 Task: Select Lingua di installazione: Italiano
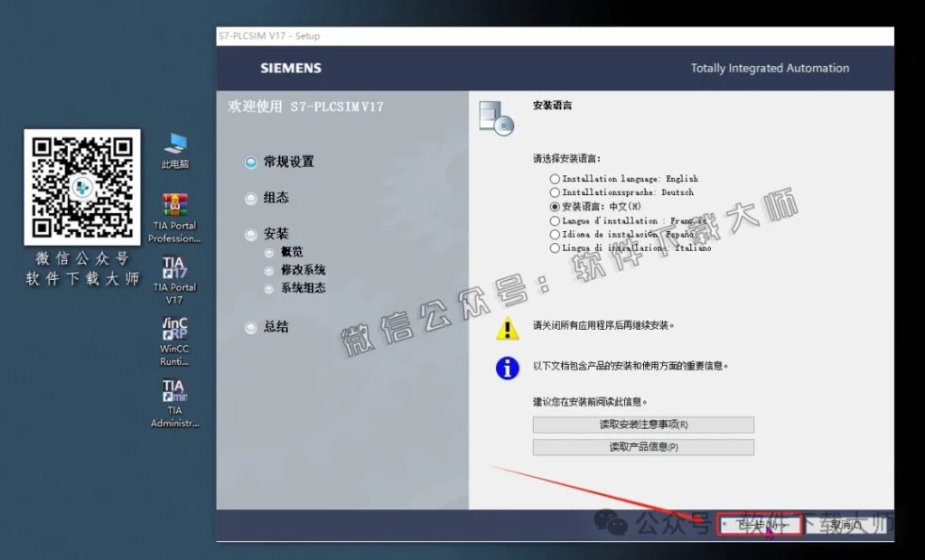click(554, 247)
